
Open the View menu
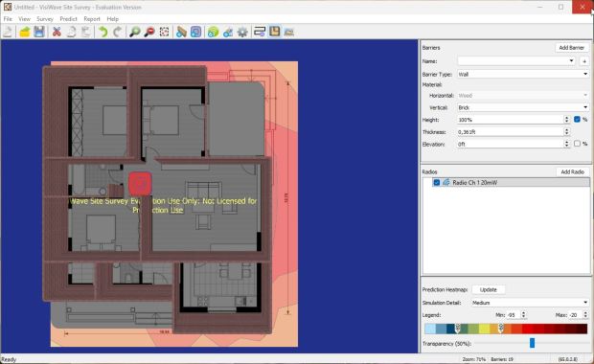tap(24, 19)
